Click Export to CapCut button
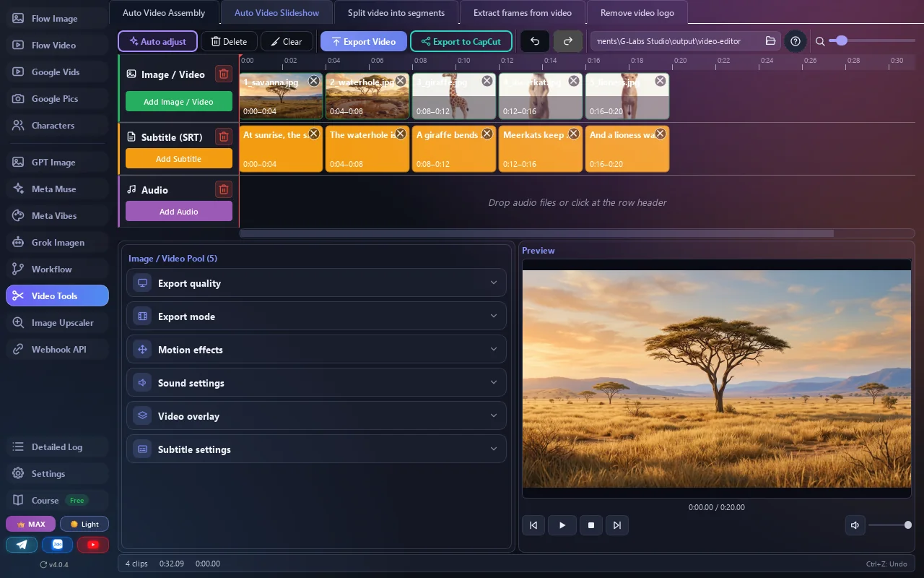The height and width of the screenshot is (578, 924). coord(461,41)
